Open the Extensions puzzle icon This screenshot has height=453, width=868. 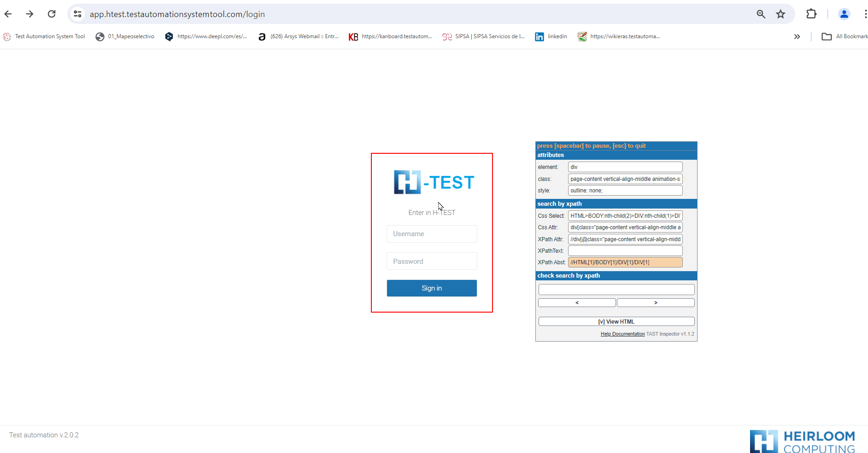pyautogui.click(x=811, y=14)
